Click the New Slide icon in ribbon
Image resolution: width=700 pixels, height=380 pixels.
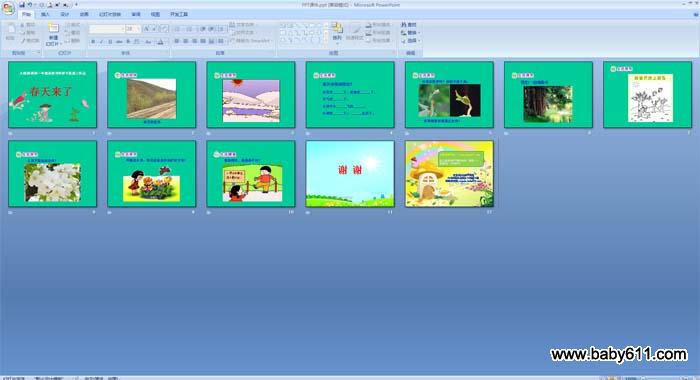point(53,28)
